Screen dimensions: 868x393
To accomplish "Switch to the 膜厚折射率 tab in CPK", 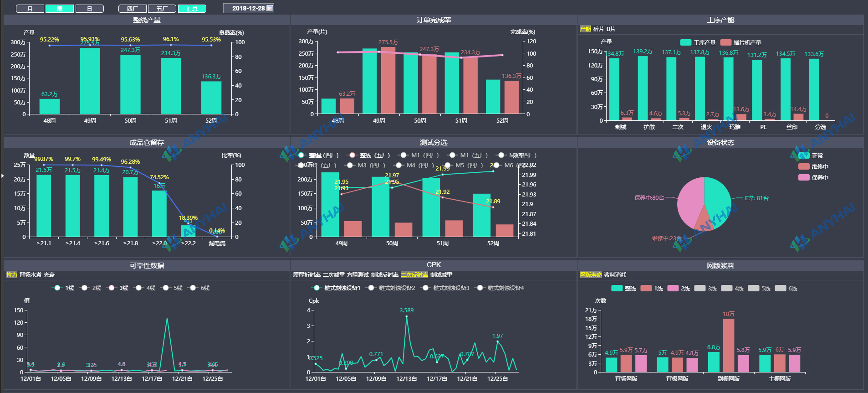I will (307, 275).
